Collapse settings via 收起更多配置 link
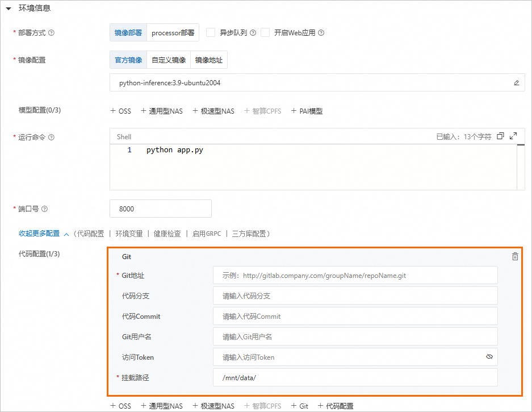 pyautogui.click(x=44, y=234)
